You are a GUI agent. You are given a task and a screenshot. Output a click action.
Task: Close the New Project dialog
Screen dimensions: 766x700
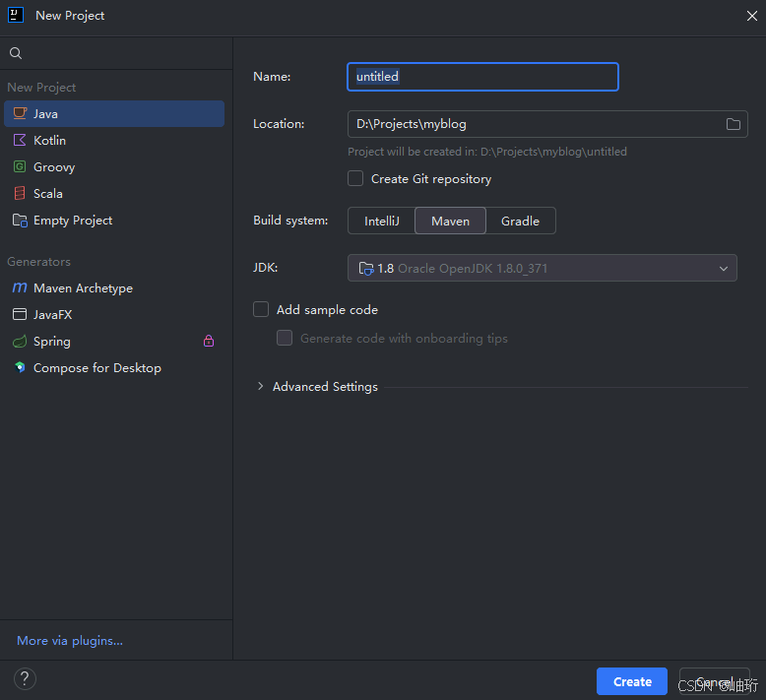point(752,16)
